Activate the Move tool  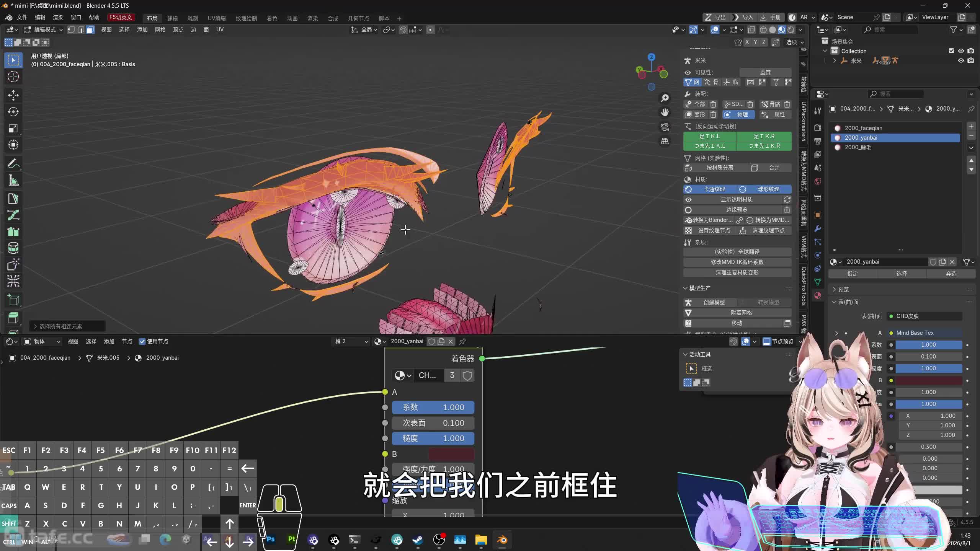(x=13, y=95)
